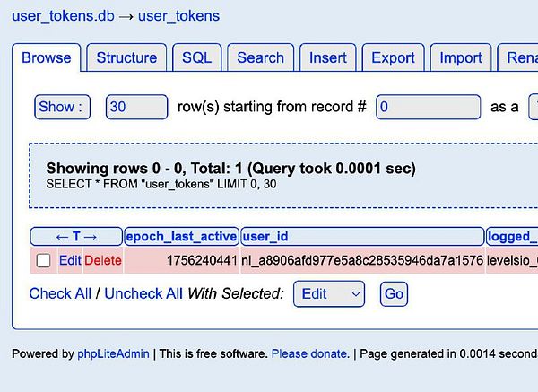Screen dimensions: 538x392
Task: Click the SELECT * FROM query text
Action: tap(161, 184)
